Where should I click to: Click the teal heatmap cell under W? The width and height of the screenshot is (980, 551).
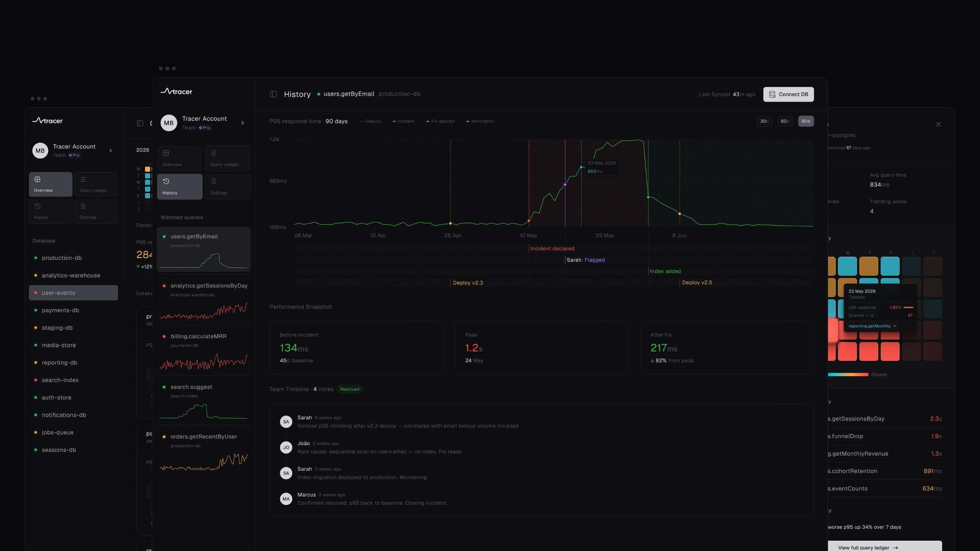[848, 266]
